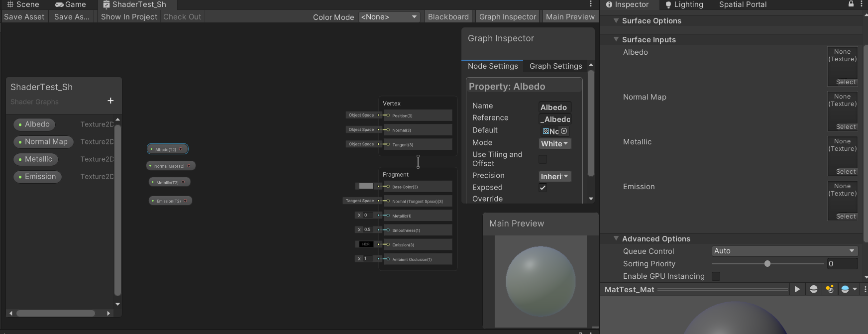Click the Scene tab grid icon
The width and height of the screenshot is (868, 334).
pos(10,4)
